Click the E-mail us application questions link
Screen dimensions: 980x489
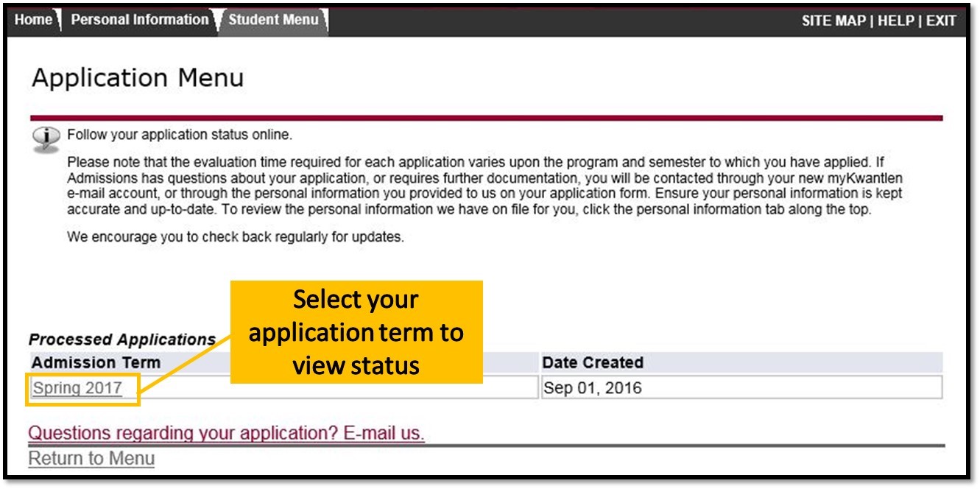click(x=226, y=433)
